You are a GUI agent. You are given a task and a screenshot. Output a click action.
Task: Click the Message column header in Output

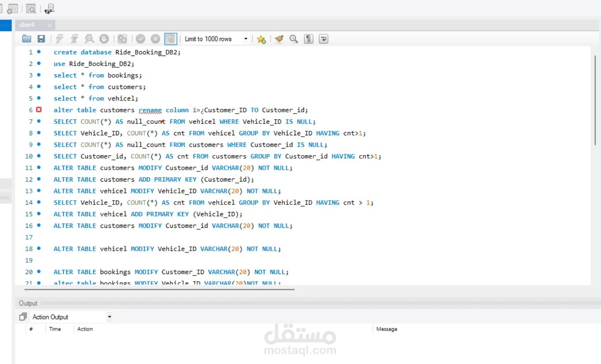point(387,329)
